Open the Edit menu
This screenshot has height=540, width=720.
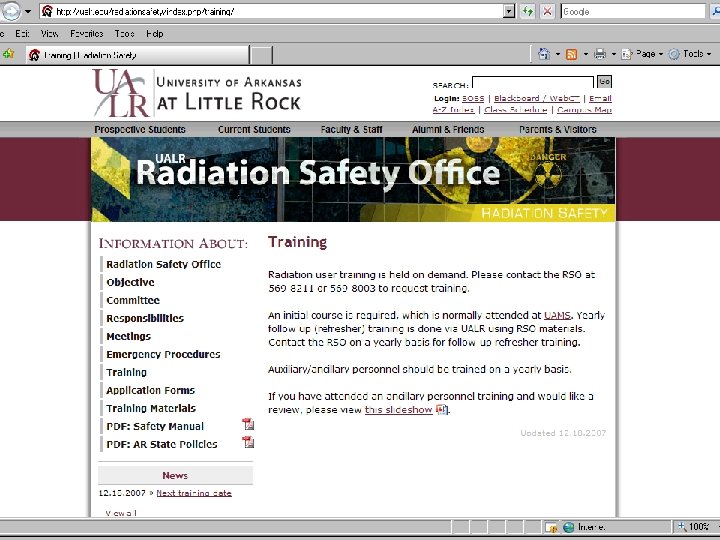[x=22, y=34]
